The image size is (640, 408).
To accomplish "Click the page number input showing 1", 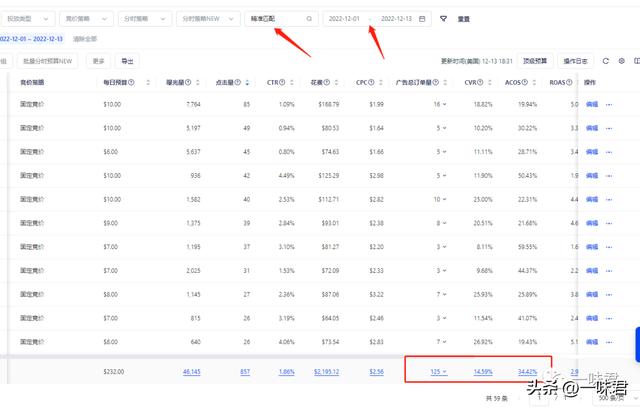I will point(540,398).
